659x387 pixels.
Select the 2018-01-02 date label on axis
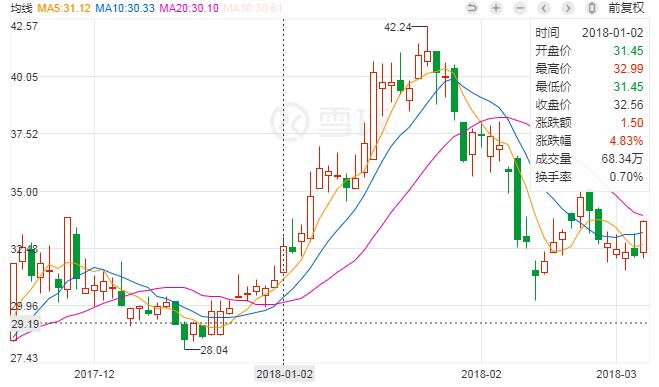tap(285, 374)
